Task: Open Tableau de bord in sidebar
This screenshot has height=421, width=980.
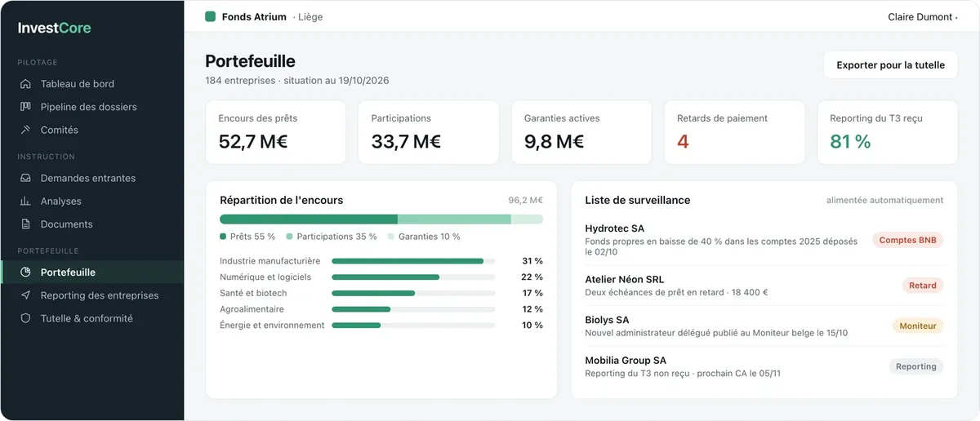Action: (91, 84)
